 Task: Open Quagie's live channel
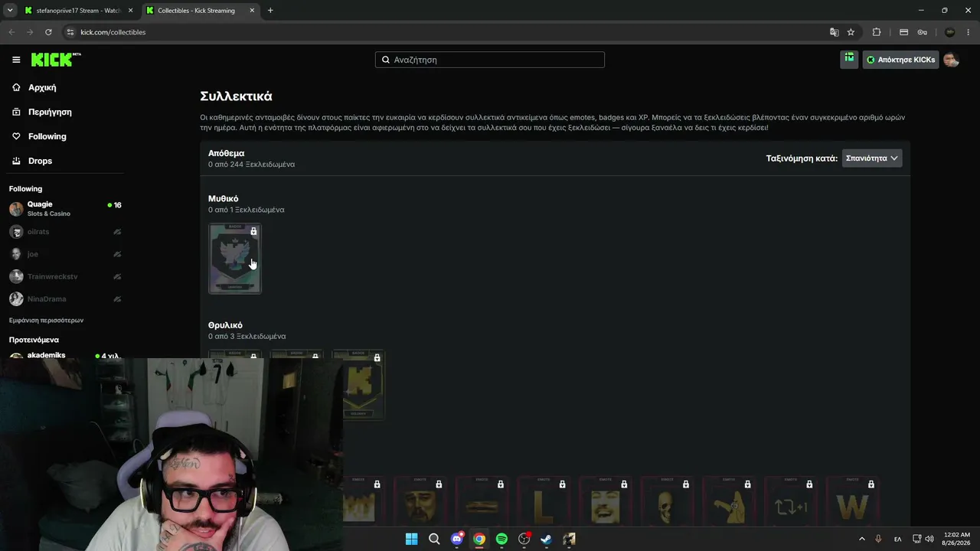pyautogui.click(x=64, y=209)
